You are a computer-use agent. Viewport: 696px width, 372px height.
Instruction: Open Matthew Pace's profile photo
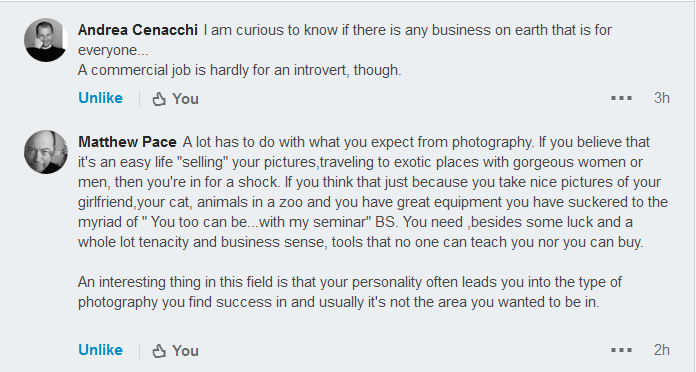pyautogui.click(x=45, y=152)
